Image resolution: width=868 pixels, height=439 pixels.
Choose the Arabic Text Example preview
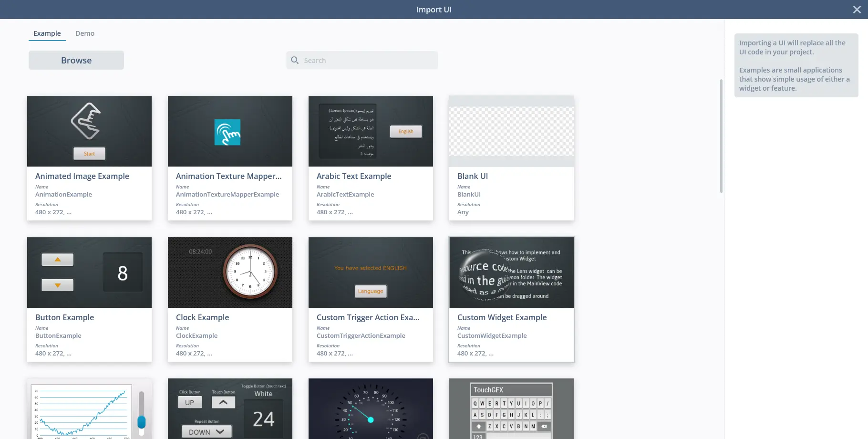click(371, 131)
